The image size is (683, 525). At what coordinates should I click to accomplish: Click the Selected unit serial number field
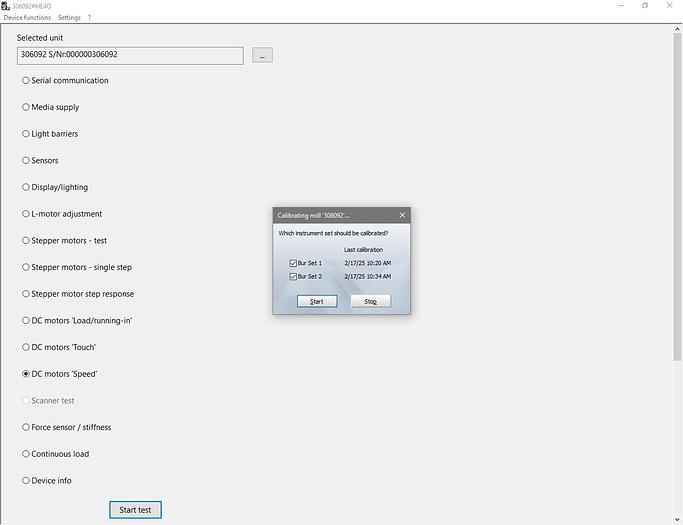pos(130,55)
